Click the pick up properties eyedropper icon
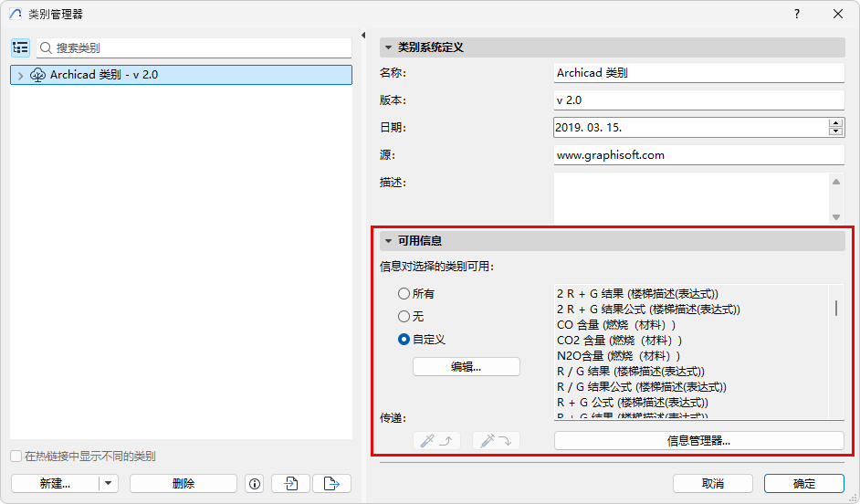The width and height of the screenshot is (860, 504). (436, 440)
